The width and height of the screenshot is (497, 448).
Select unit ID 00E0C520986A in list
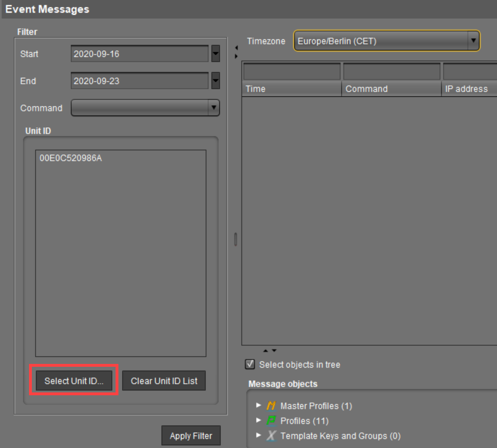(70, 158)
